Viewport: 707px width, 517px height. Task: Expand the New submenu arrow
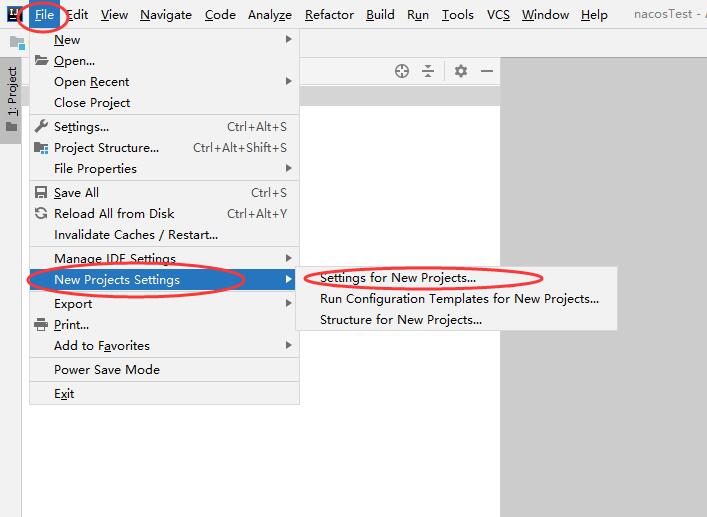[x=289, y=40]
